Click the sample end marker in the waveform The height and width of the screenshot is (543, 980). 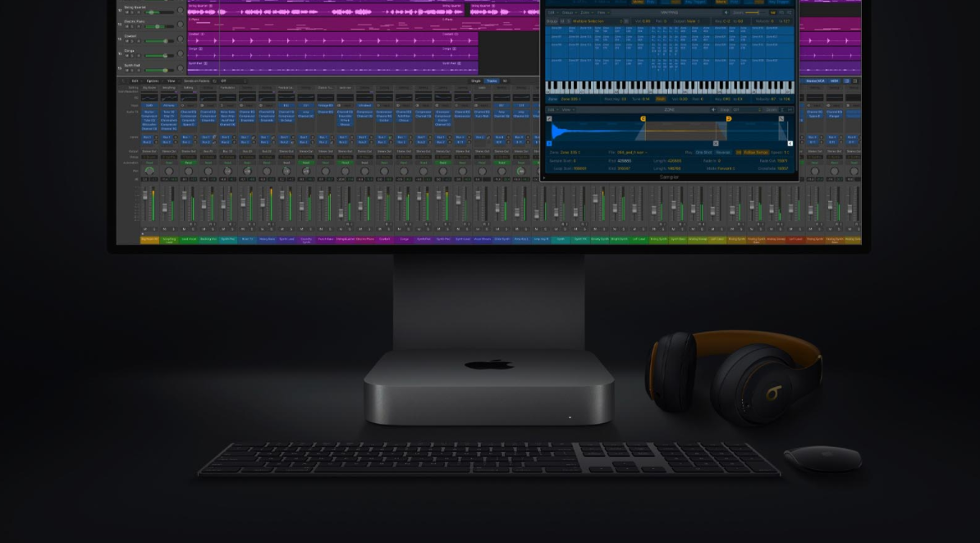click(790, 143)
